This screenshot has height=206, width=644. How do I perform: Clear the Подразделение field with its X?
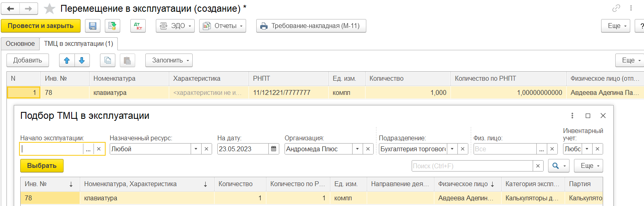point(463,149)
